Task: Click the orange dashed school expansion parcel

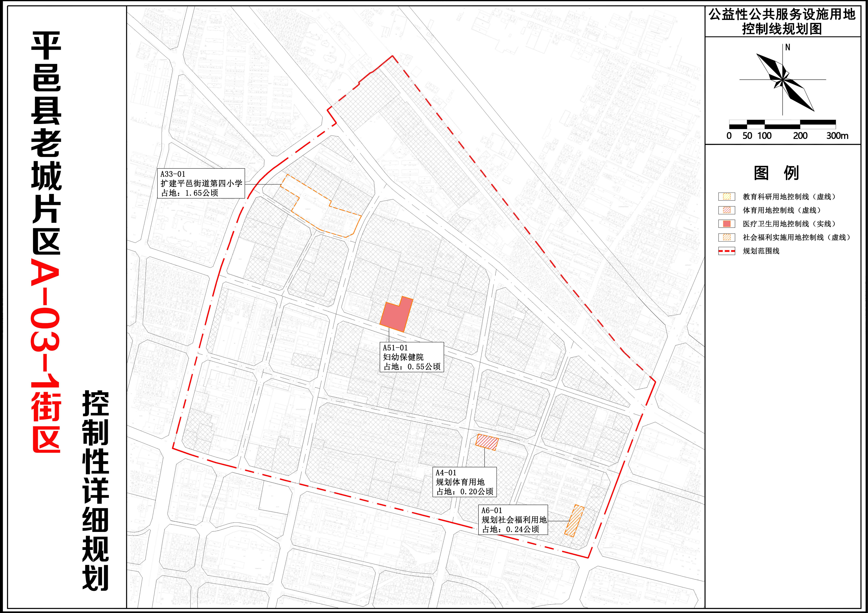Action: [321, 206]
